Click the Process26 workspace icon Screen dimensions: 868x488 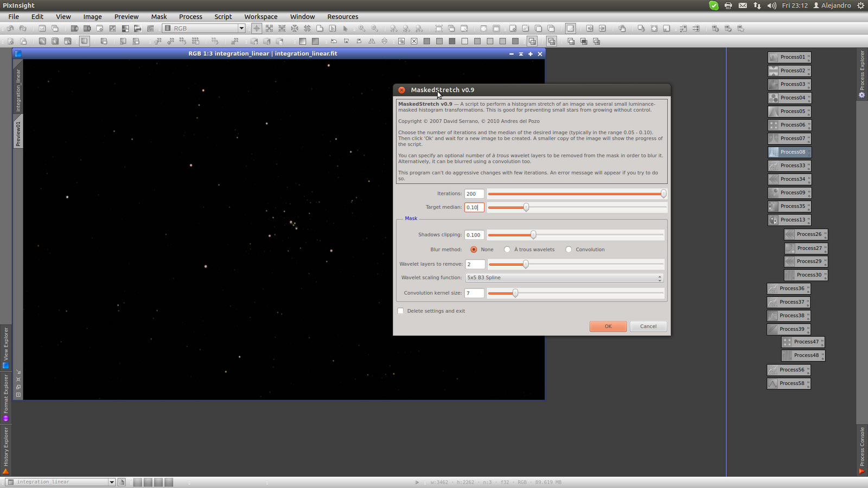click(806, 234)
